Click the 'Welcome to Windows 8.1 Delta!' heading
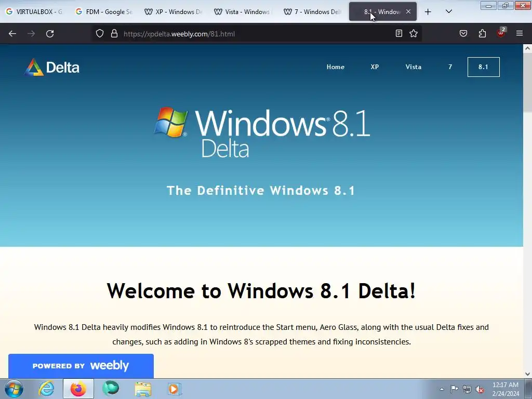The image size is (532, 399). [x=261, y=291]
